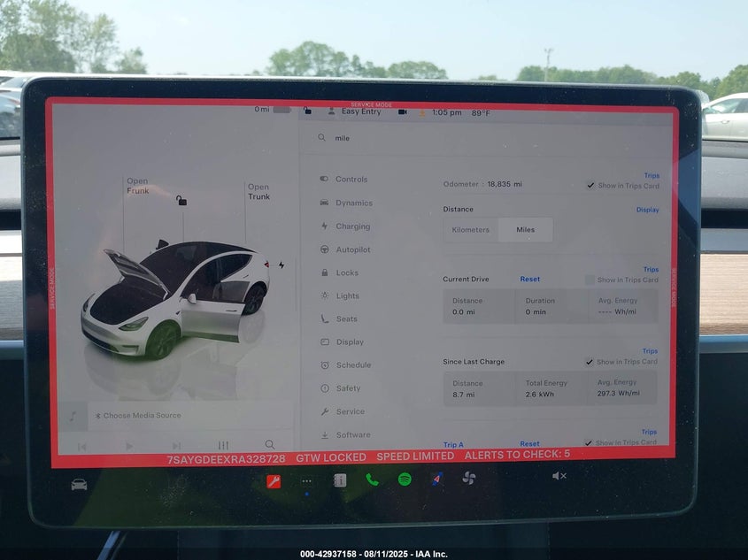Open the Easy Entry driver profile menu
The width and height of the screenshot is (748, 560).
[x=354, y=112]
